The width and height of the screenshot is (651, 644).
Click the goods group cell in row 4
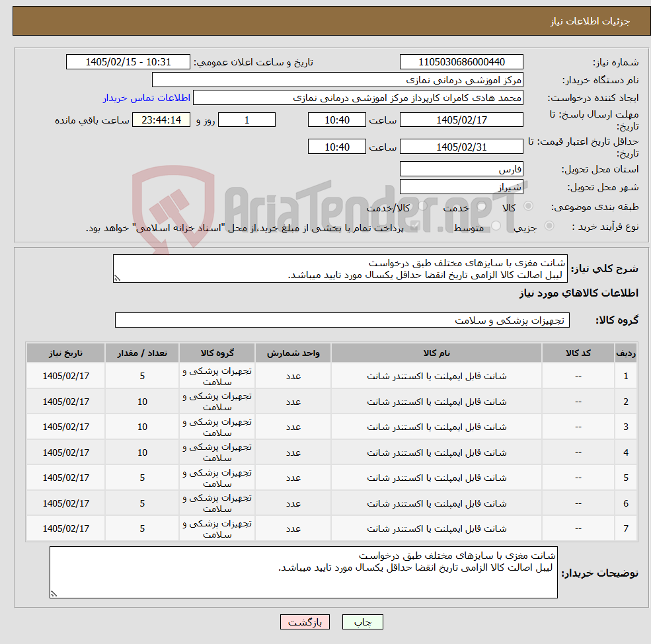tap(217, 452)
